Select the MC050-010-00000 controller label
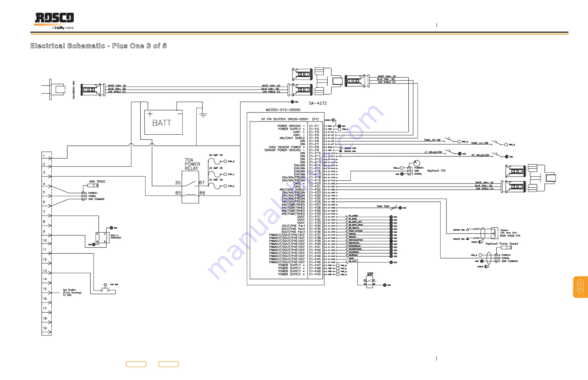Image resolution: width=588 pixels, height=380 pixels. pyautogui.click(x=283, y=110)
